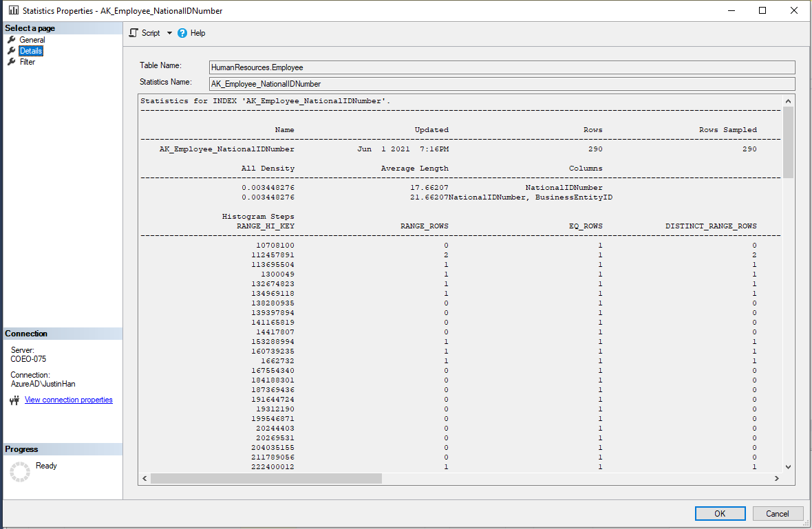Viewport: 812px width, 529px height.
Task: Click histogram key 204035155
Action: coord(273,448)
